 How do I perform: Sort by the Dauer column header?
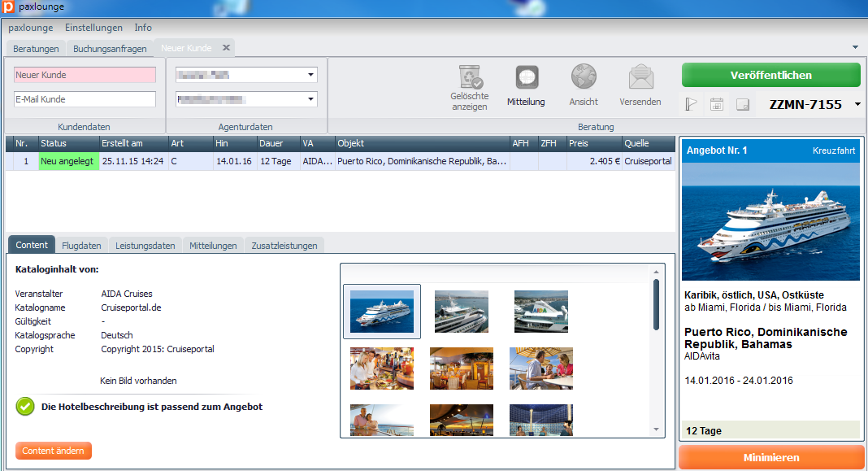(x=279, y=143)
